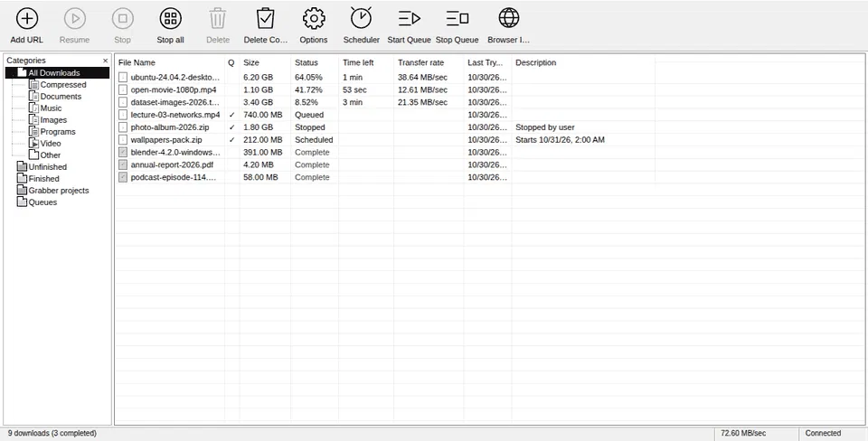Select dataset-images-2026 download row
868x441 pixels.
385,102
